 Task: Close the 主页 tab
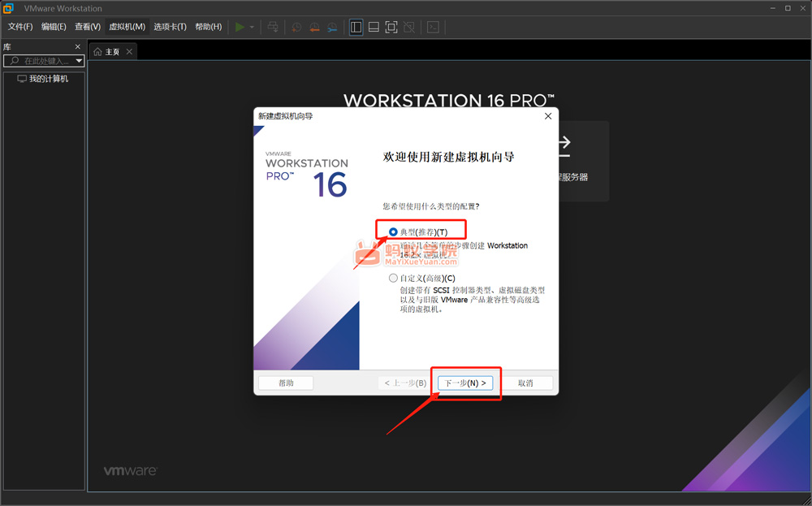point(129,52)
